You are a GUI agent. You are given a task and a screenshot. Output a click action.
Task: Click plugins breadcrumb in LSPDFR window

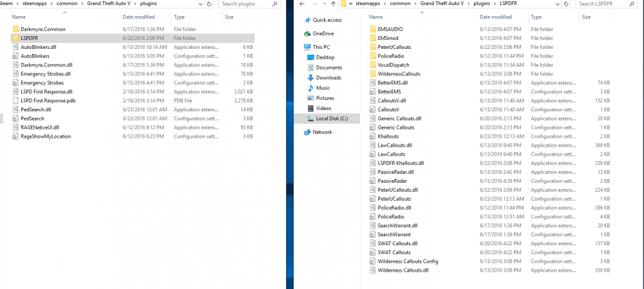tap(481, 4)
